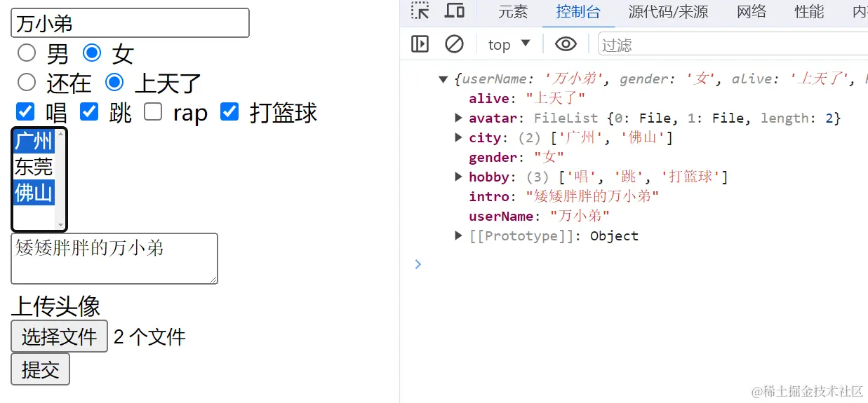This screenshot has height=403, width=868.
Task: Uncheck the 跳 checkbox
Action: 89,111
